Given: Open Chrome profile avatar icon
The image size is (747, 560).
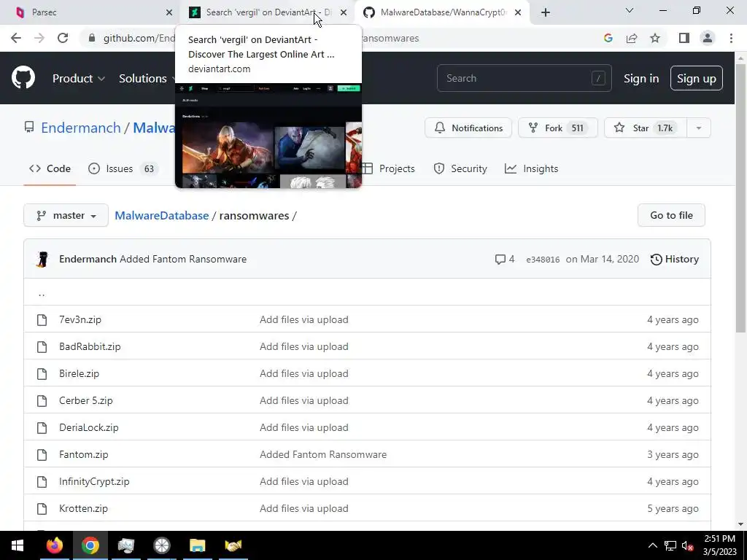Looking at the screenshot, I should [x=708, y=38].
